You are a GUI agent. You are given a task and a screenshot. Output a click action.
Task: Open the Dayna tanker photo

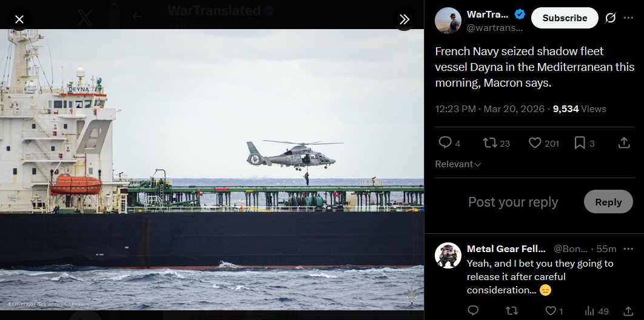coord(212,169)
